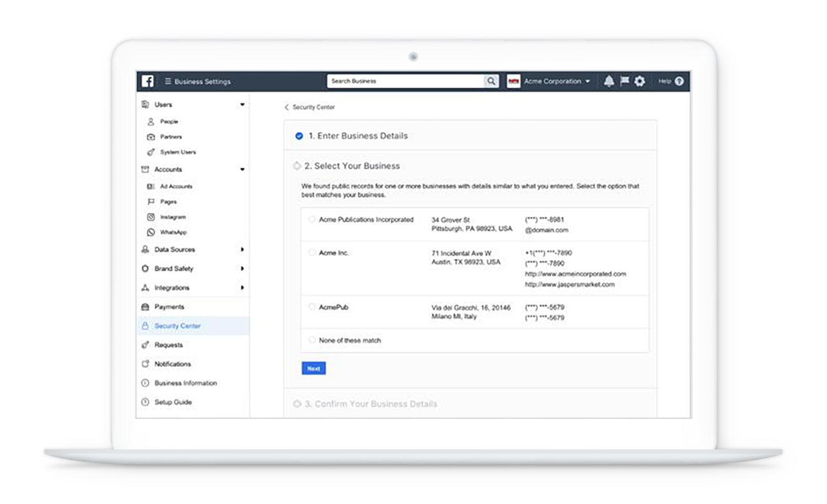
Task: Open the Facebook logo home icon
Action: click(148, 81)
